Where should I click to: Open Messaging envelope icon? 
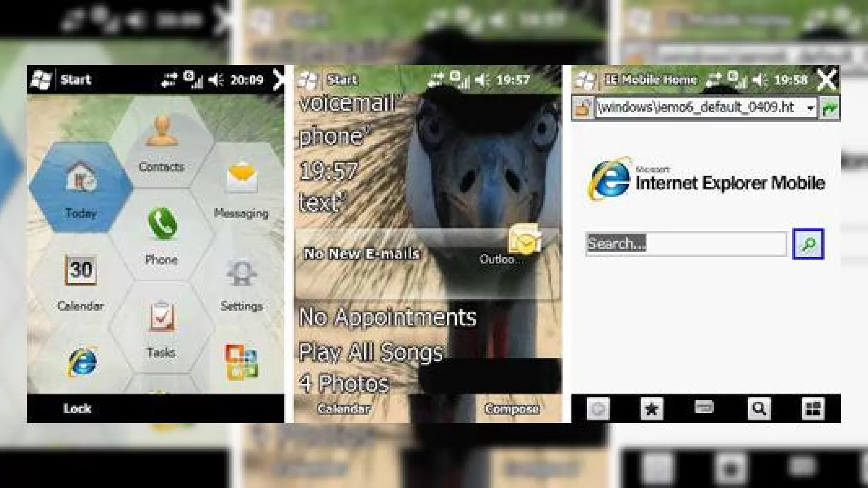[242, 177]
